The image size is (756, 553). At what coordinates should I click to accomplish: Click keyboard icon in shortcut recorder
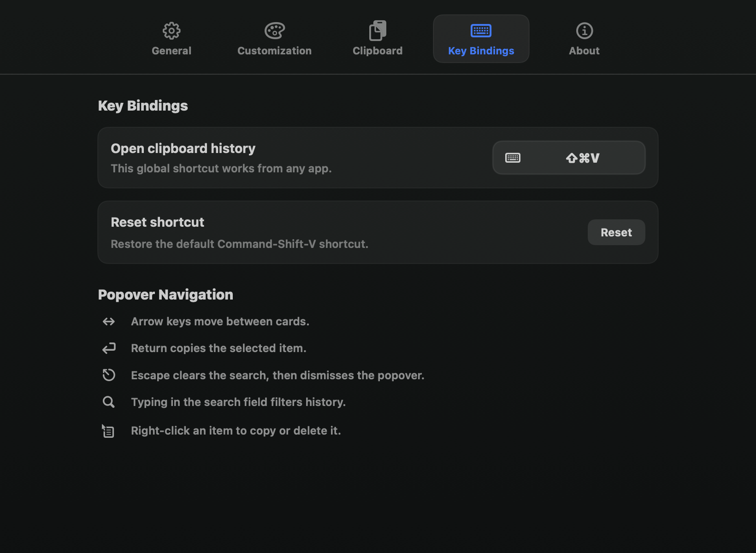(513, 158)
